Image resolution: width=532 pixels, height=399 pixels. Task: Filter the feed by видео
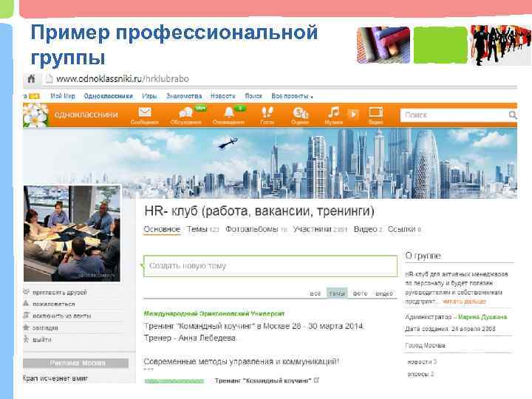point(384,293)
